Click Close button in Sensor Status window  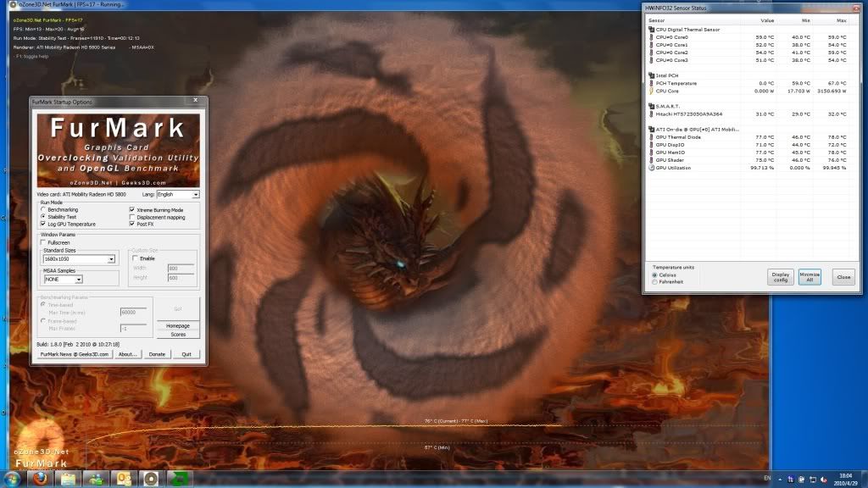(843, 277)
